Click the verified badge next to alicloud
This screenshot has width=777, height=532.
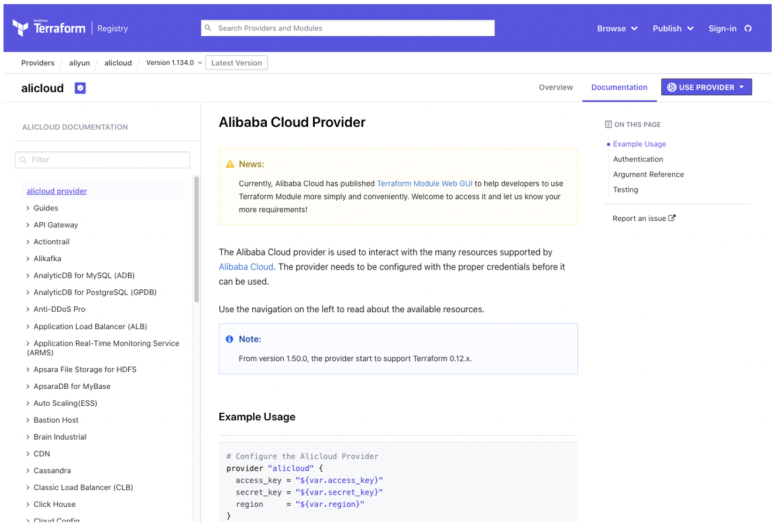[79, 88]
